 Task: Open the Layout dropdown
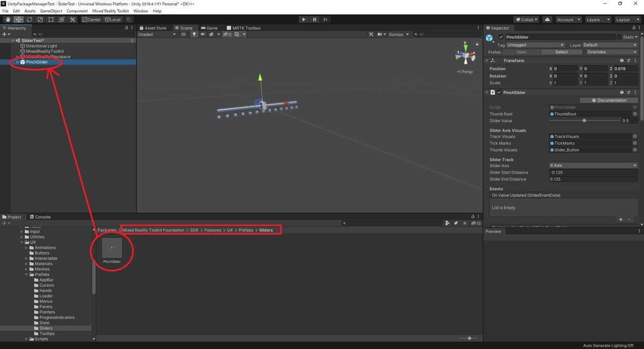tap(627, 20)
